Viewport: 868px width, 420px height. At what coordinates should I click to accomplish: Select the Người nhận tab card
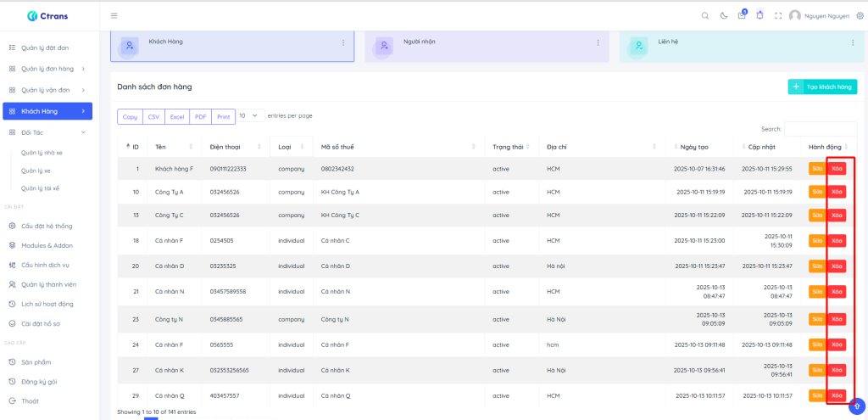[487, 46]
